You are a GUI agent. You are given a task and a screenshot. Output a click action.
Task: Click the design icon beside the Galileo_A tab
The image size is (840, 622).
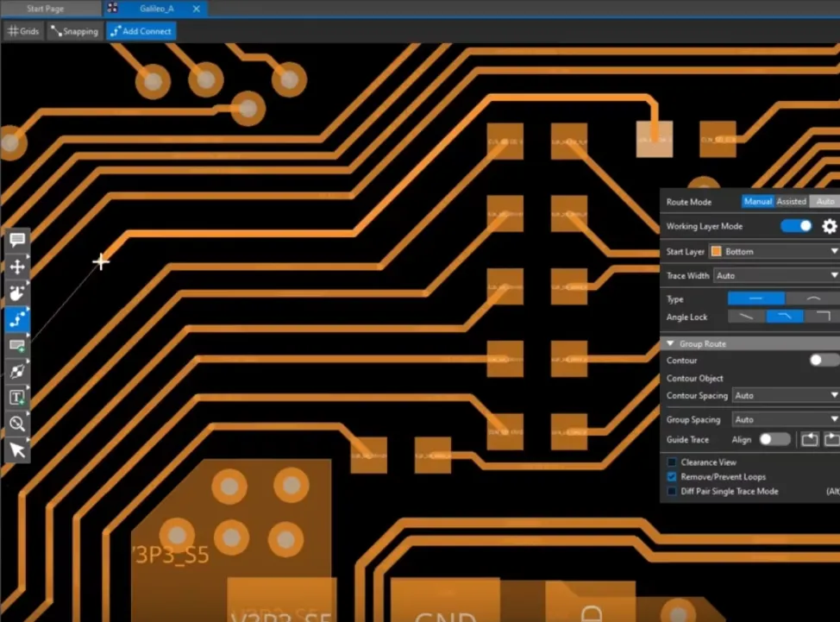click(112, 8)
